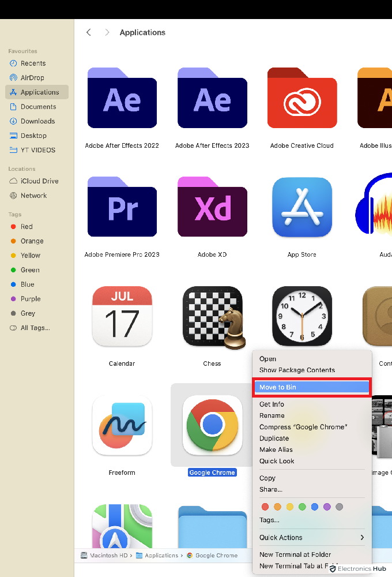Open iCloud Drive location
The height and width of the screenshot is (577, 392).
click(39, 181)
